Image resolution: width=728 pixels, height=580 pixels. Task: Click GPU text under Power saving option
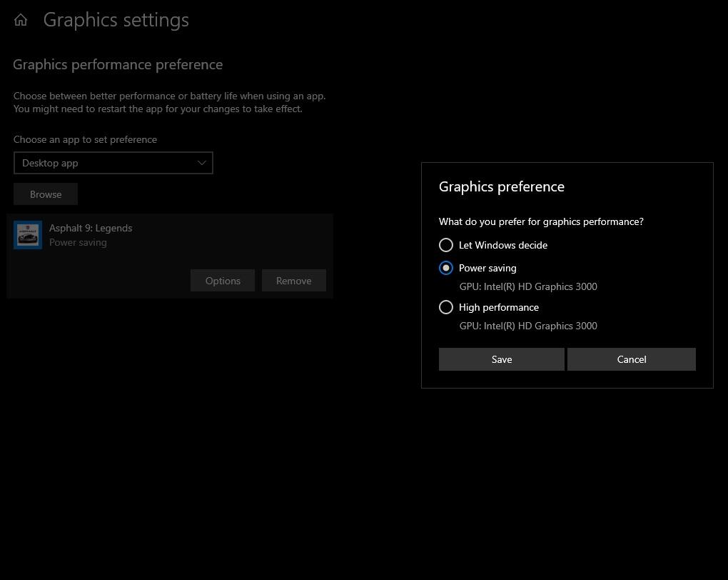click(528, 286)
